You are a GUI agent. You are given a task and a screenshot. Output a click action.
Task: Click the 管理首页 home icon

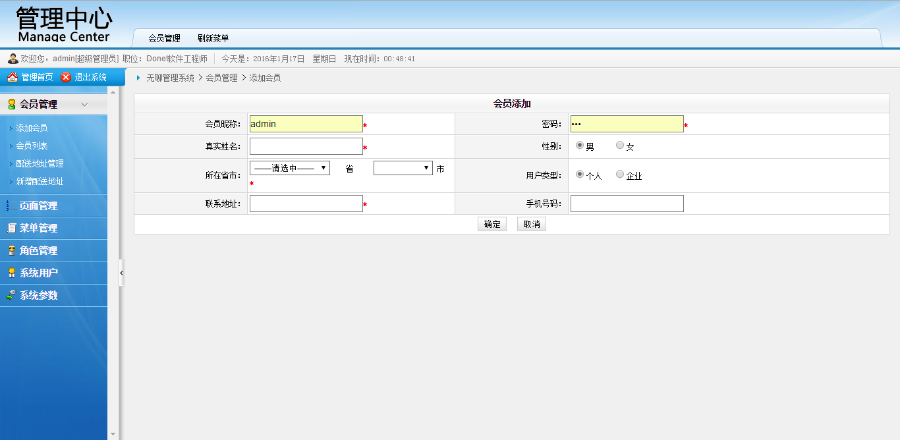pyautogui.click(x=12, y=77)
